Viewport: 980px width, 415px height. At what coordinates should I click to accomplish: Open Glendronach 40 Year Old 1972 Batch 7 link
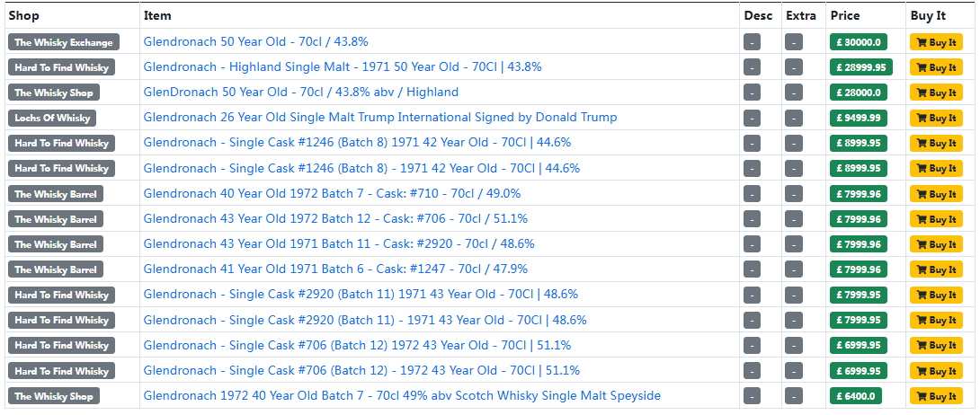pyautogui.click(x=332, y=193)
